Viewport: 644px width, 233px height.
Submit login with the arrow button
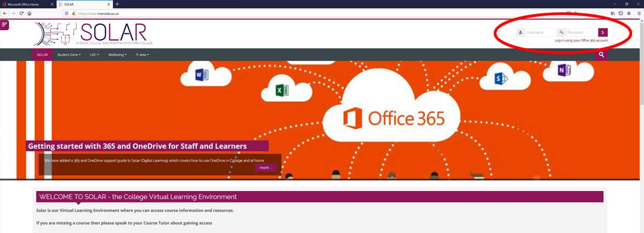click(x=603, y=32)
